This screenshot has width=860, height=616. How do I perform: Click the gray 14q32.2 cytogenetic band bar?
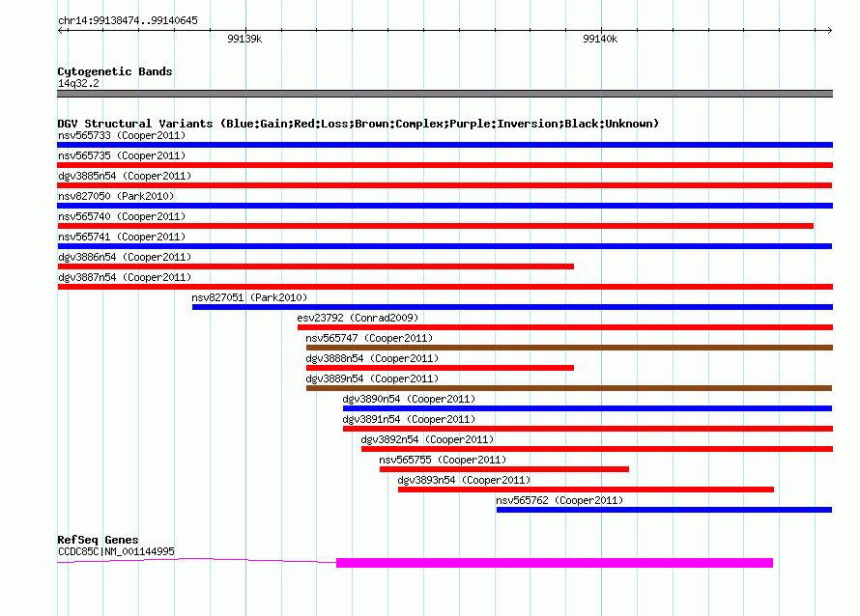[x=444, y=94]
